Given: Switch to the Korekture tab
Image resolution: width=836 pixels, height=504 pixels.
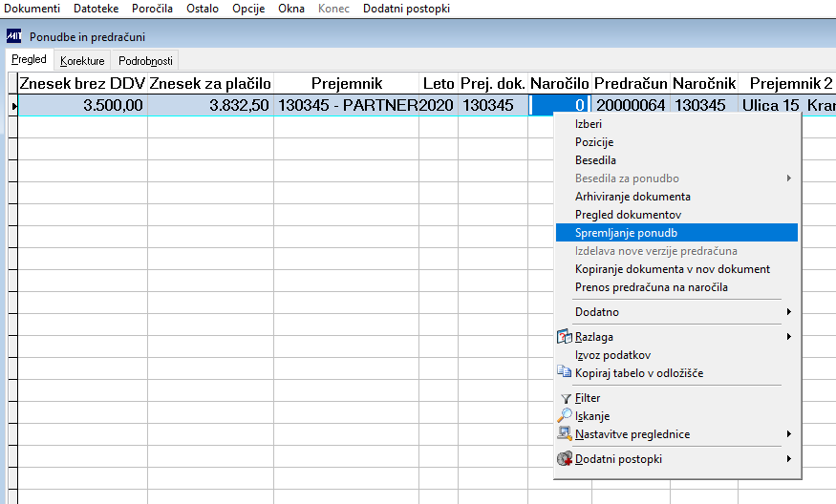Looking at the screenshot, I should pyautogui.click(x=82, y=61).
